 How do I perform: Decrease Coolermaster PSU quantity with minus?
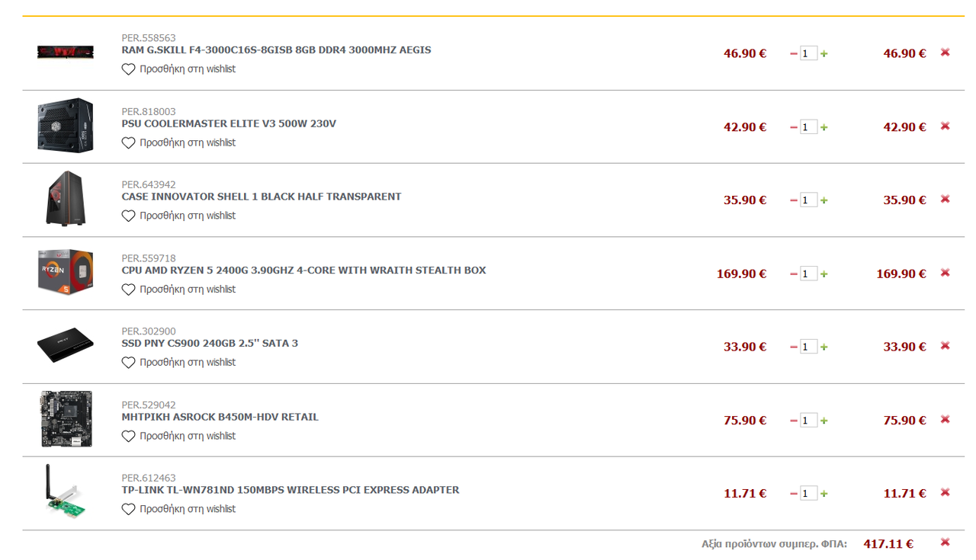click(794, 127)
